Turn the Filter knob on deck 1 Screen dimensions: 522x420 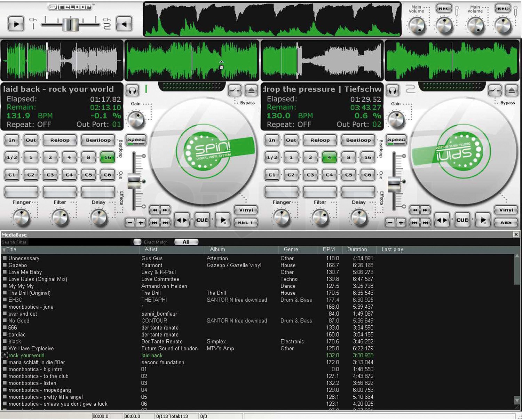(60, 217)
